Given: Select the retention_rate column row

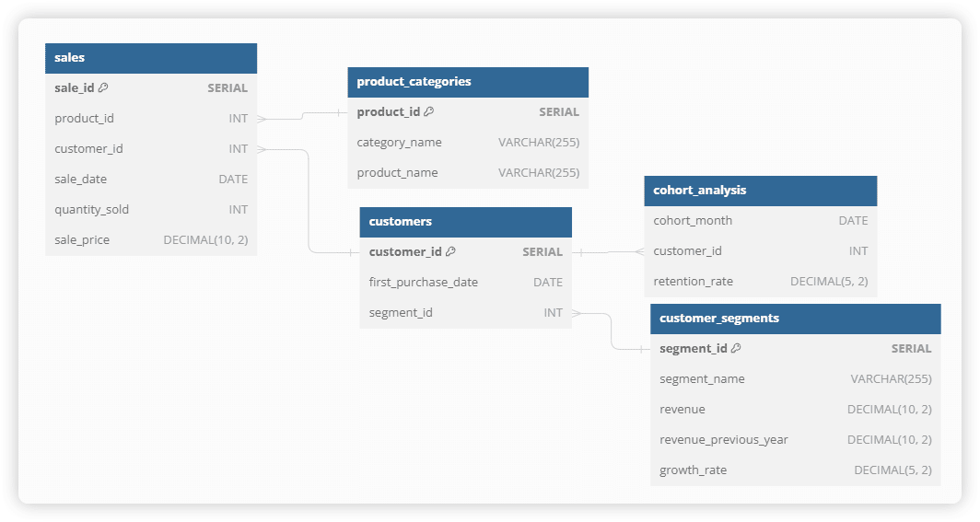Looking at the screenshot, I should pos(761,282).
